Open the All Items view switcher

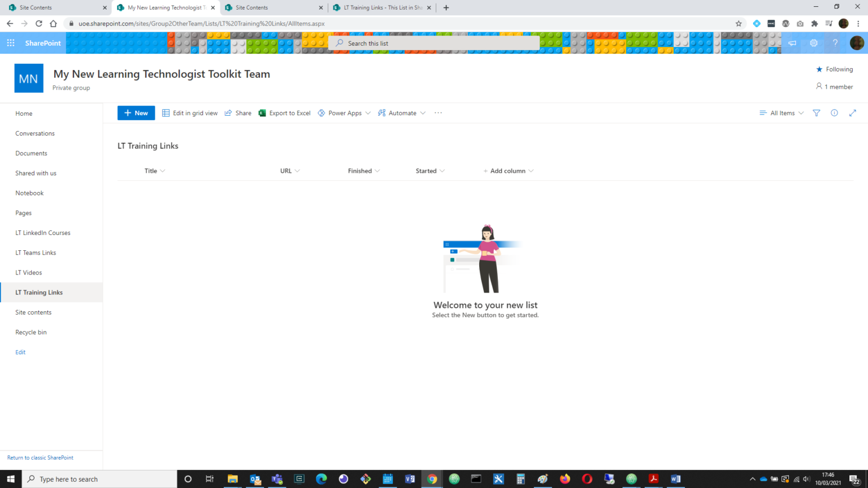(782, 113)
